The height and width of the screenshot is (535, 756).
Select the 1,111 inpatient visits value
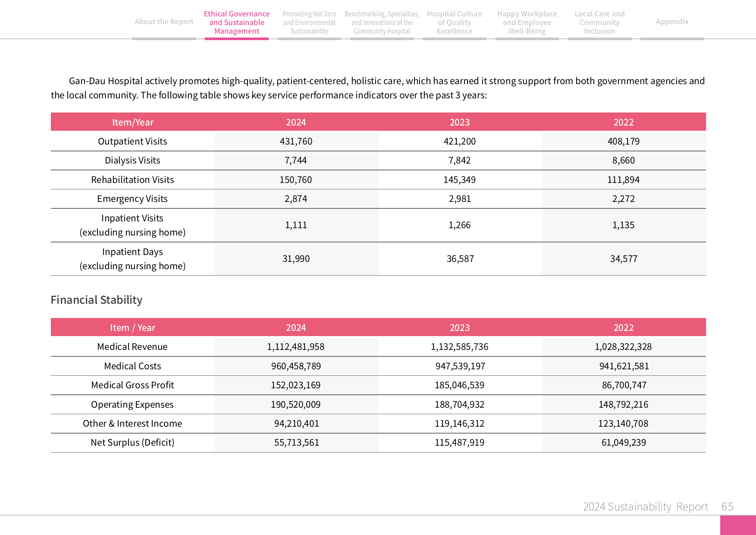[x=296, y=225]
